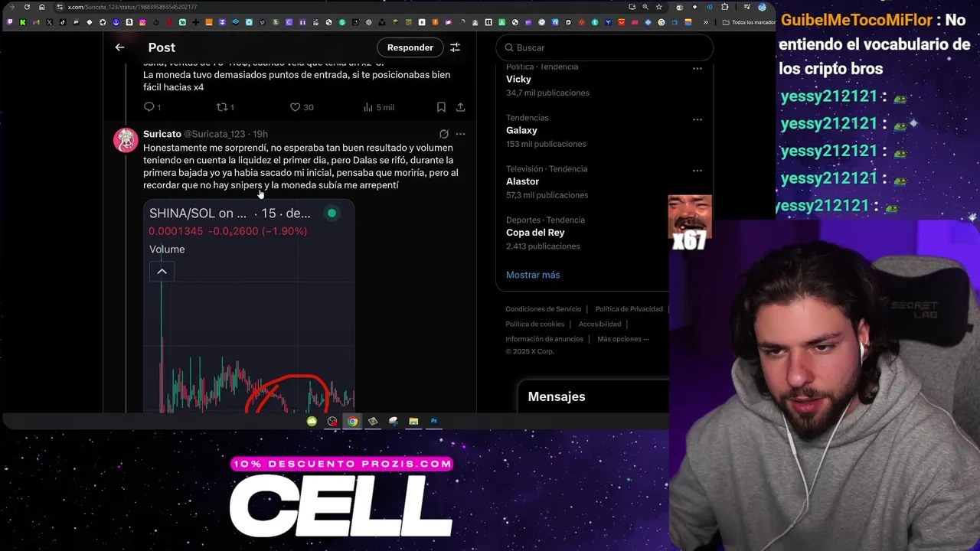This screenshot has width=980, height=551.
Task: Click Responder button
Action: coord(410,47)
